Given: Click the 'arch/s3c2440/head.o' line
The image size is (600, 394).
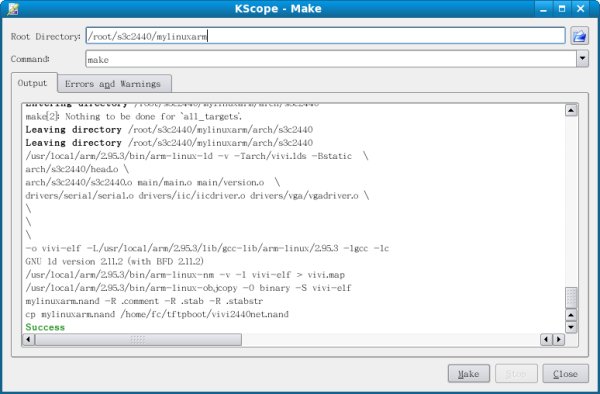Looking at the screenshot, I should [77, 169].
